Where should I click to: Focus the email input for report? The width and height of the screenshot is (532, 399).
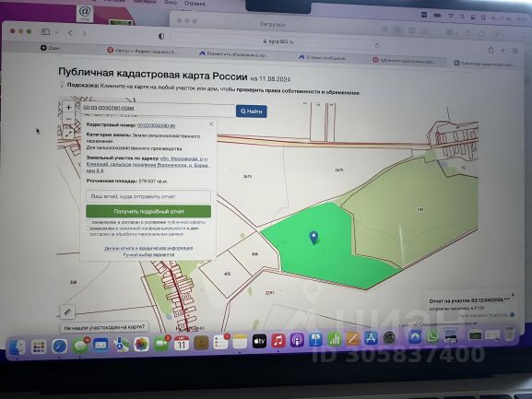tap(148, 196)
